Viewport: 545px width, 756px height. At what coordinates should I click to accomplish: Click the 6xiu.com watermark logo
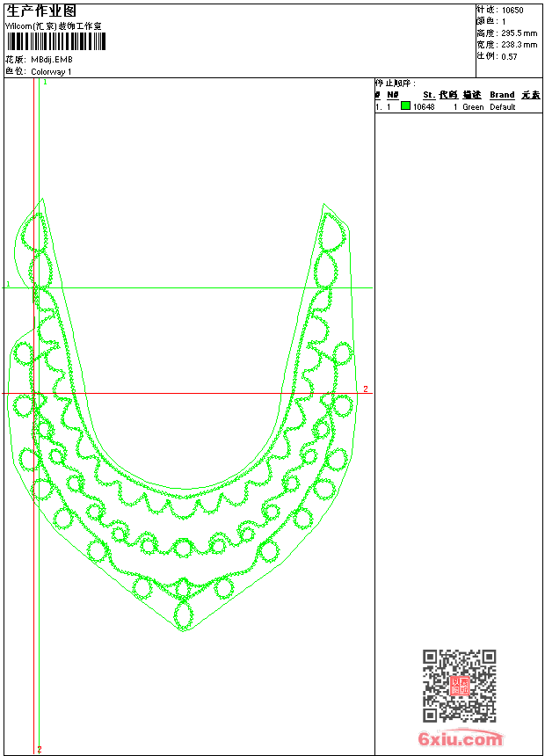(460, 739)
